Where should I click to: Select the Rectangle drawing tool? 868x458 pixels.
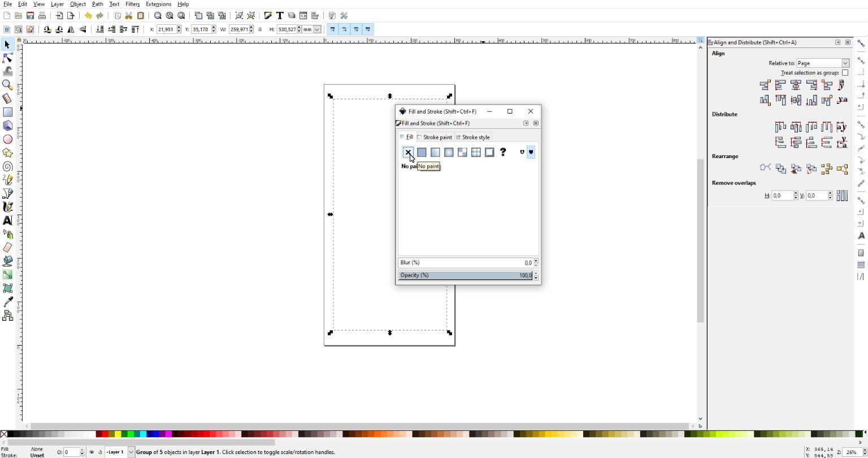tap(7, 112)
